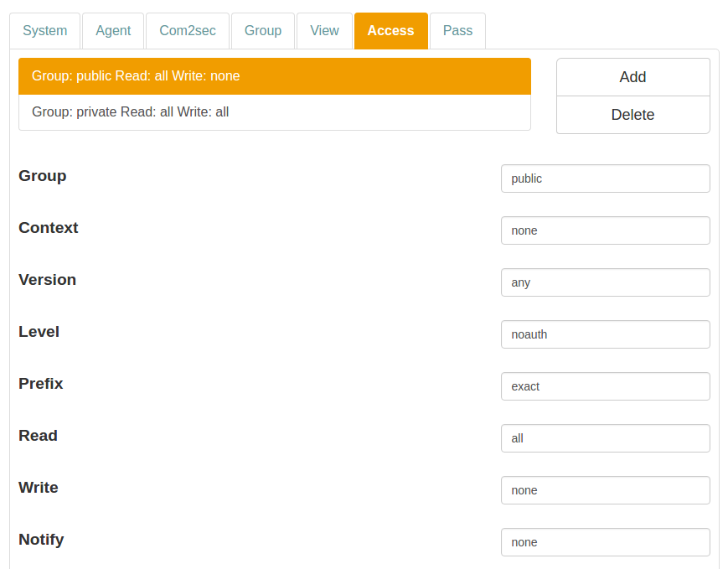Click the Add button
This screenshot has width=728, height=569.
pyautogui.click(x=632, y=77)
